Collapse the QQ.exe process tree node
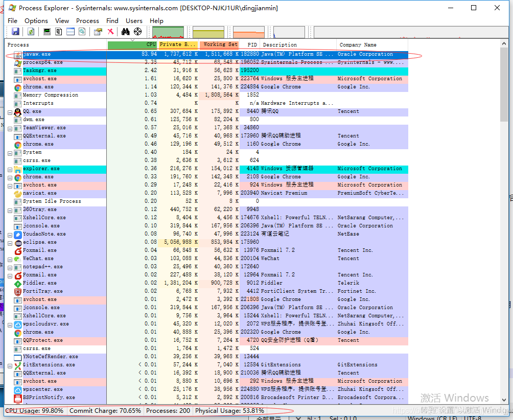Screen dimensions: 513x420 [10, 111]
